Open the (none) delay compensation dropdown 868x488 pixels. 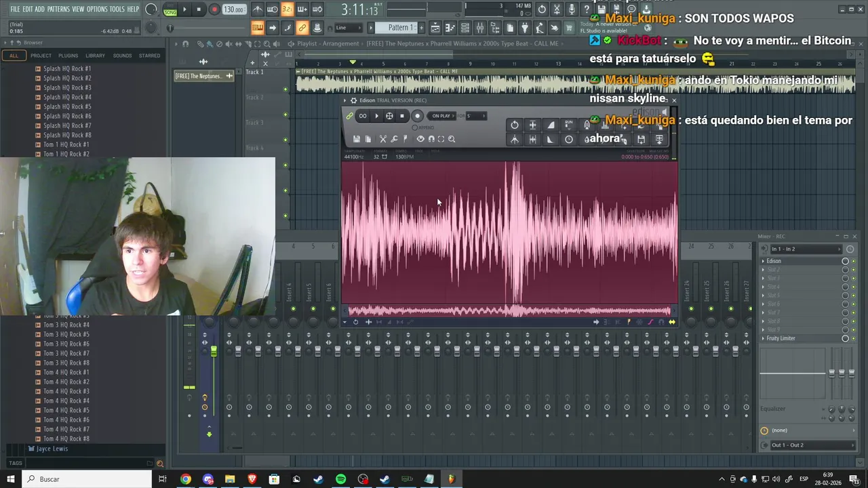point(812,430)
